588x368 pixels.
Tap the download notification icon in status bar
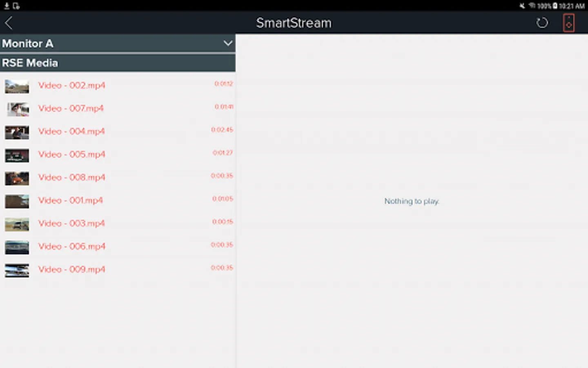pyautogui.click(x=7, y=6)
